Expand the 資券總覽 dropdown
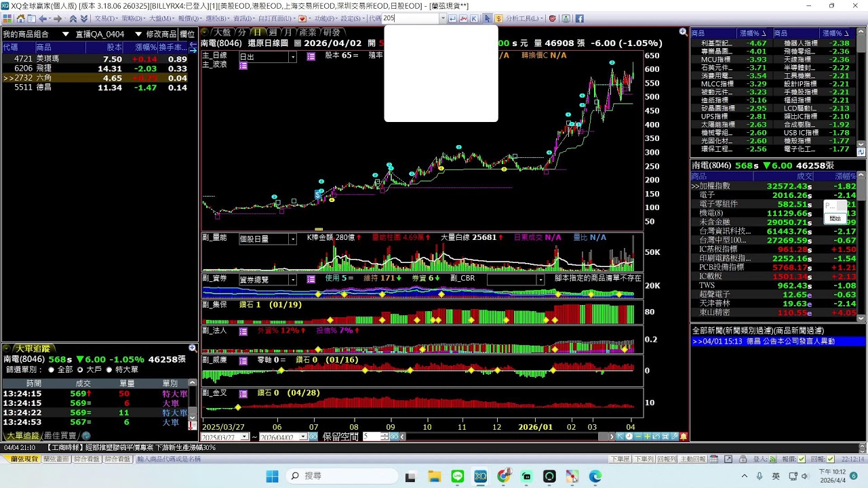 click(293, 279)
